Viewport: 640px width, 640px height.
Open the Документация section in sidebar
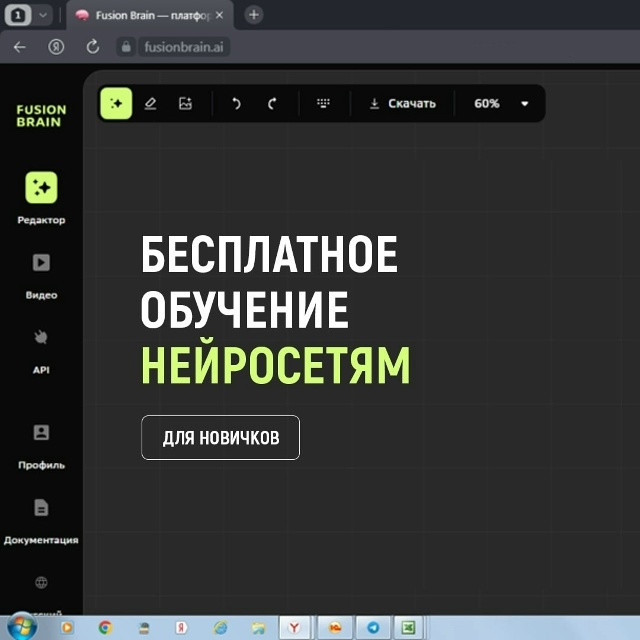coord(41,522)
